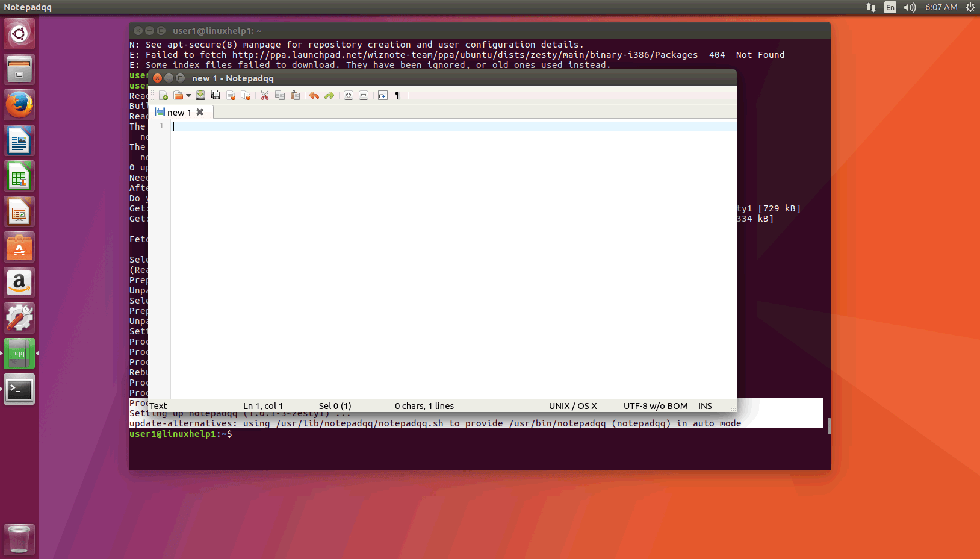Click the Close All documents icon
The image size is (980, 559).
click(246, 95)
